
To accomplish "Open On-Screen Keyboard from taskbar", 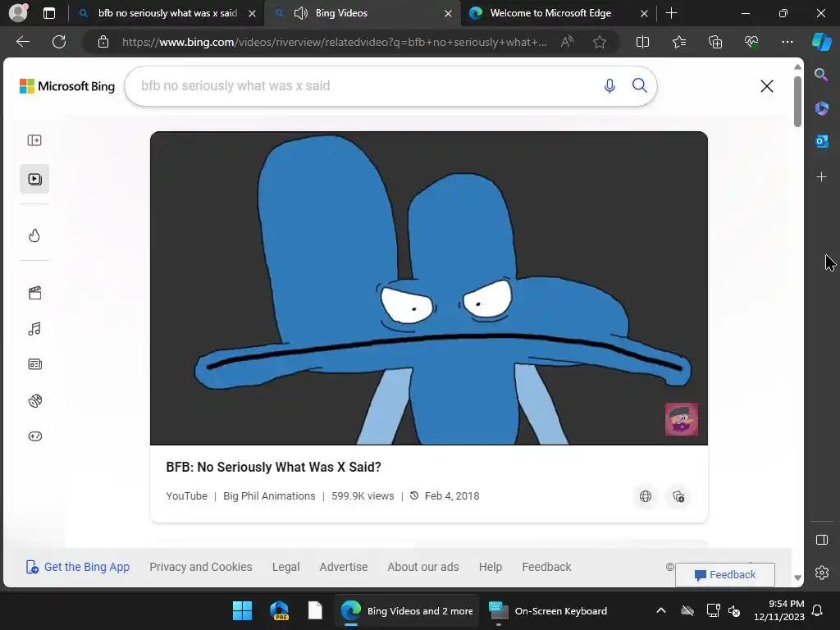I will [547, 610].
